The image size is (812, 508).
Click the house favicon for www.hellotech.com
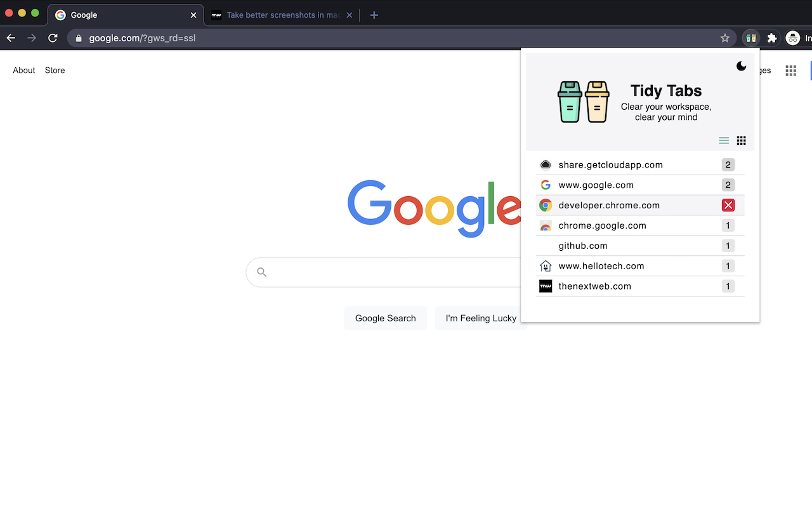[x=546, y=266]
